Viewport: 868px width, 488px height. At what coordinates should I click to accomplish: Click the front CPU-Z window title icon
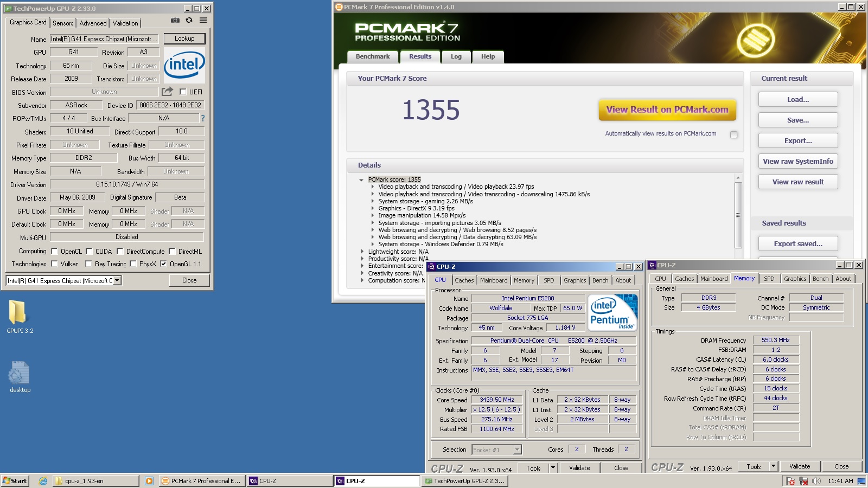(x=432, y=267)
